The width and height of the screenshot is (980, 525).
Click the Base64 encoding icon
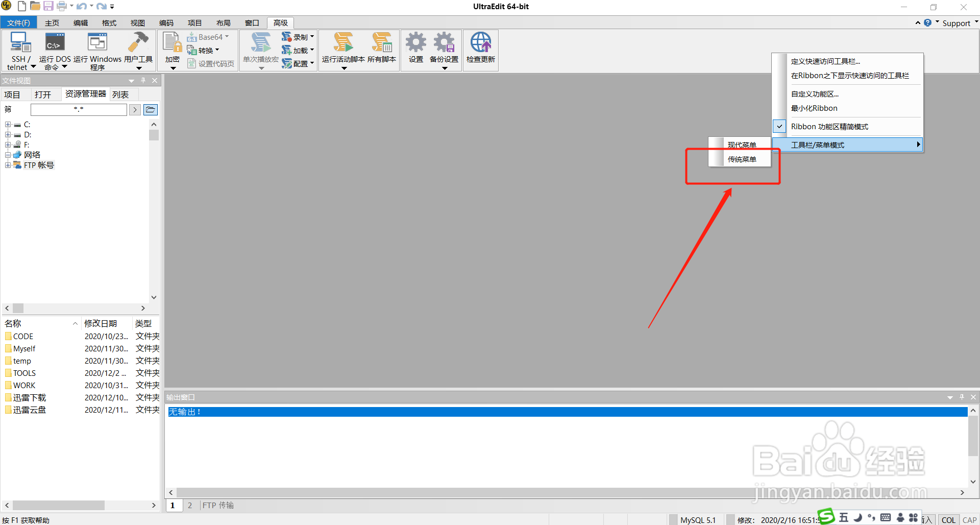tap(192, 37)
